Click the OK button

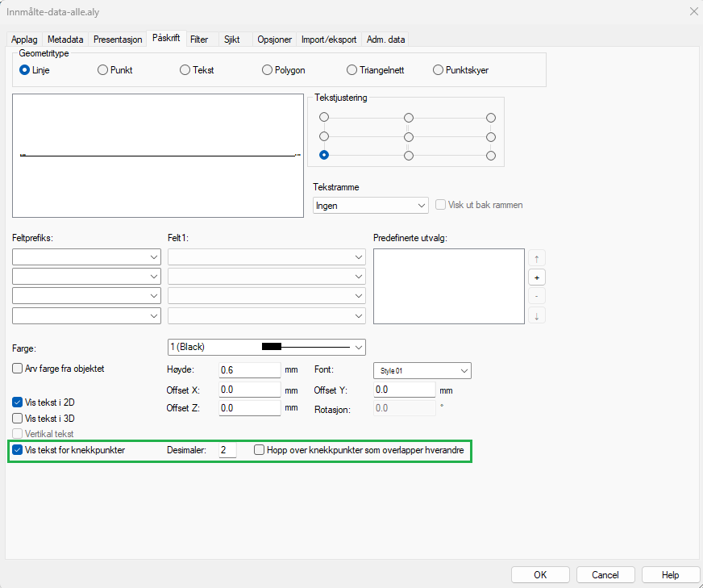(540, 575)
